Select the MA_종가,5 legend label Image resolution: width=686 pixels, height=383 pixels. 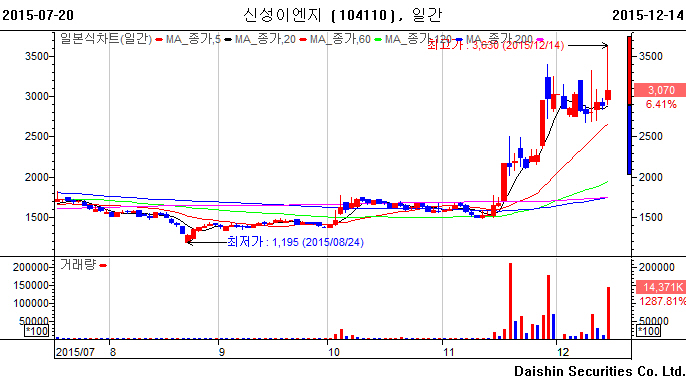[193, 39]
